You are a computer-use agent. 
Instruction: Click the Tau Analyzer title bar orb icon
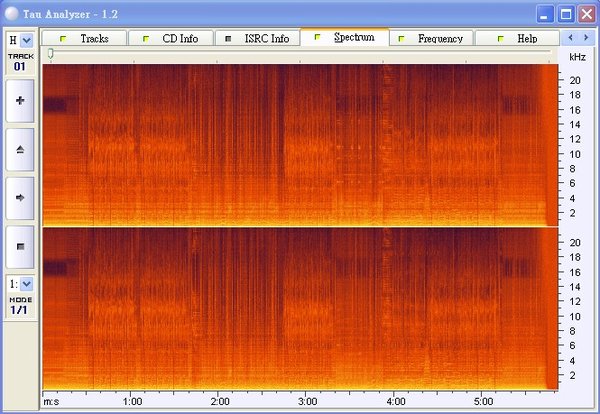11,14
